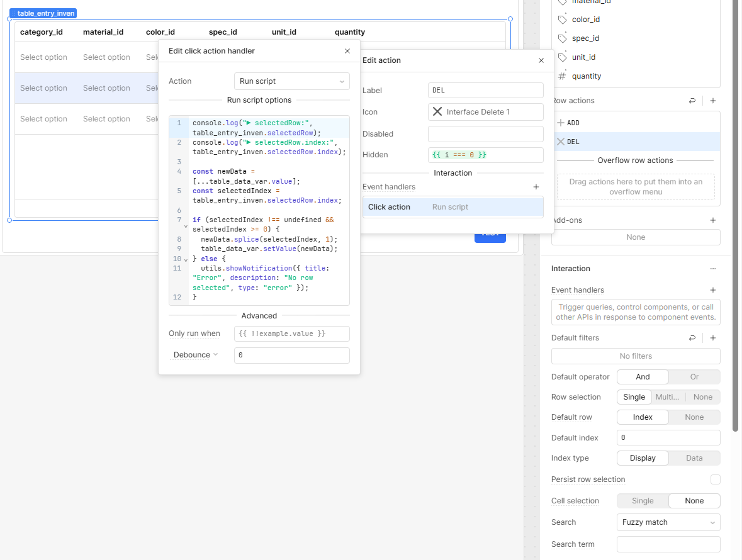
Task: Select the quantity column entry in inspector
Action: (636, 76)
